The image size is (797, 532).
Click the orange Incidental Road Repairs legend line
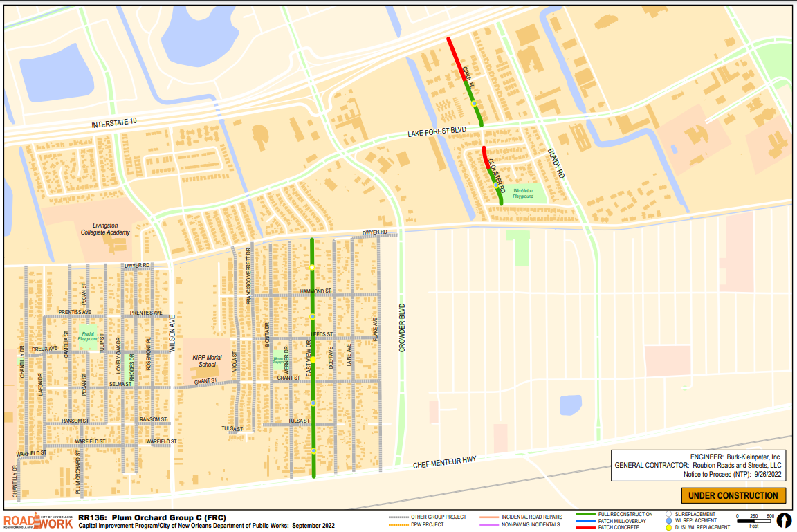click(489, 517)
